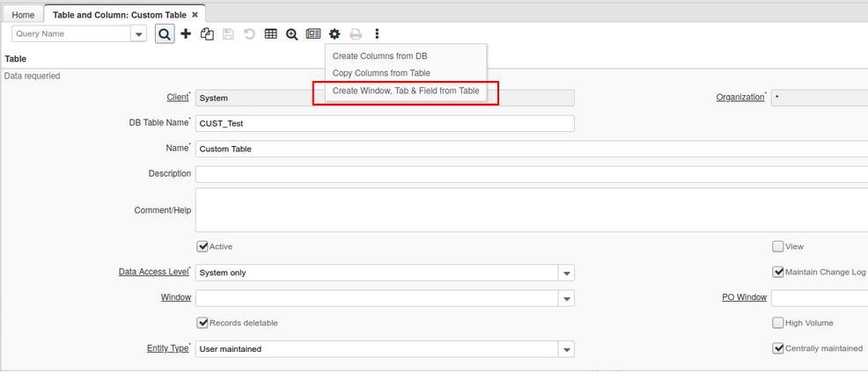
Task: Open the Entity Type dropdown
Action: [x=566, y=350]
